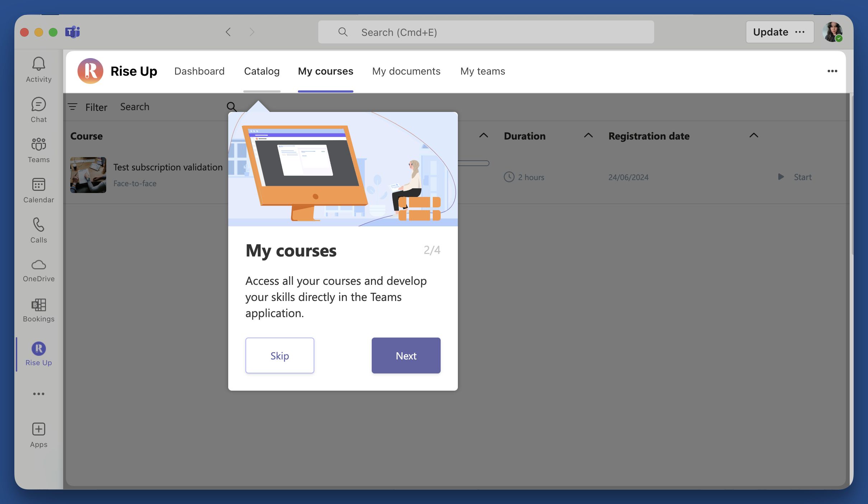Switch to the Catalog tab

(262, 71)
